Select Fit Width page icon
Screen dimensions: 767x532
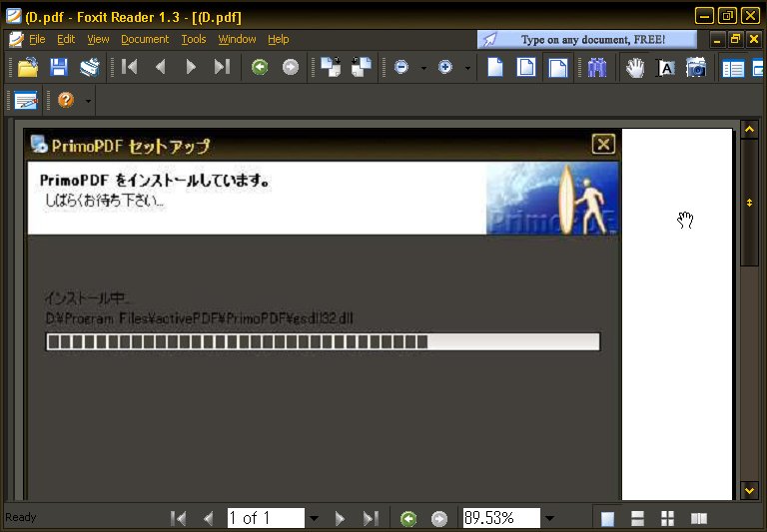[557, 68]
